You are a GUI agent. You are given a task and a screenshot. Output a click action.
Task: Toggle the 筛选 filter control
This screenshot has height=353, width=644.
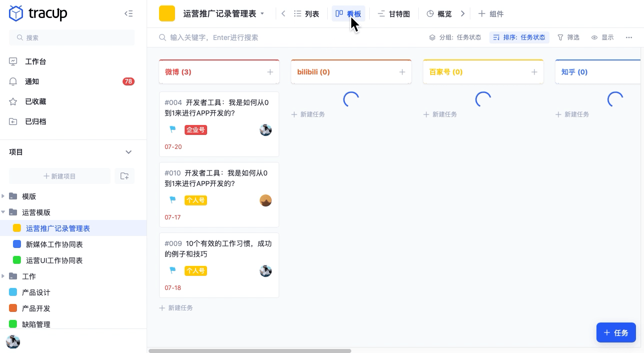[568, 37]
